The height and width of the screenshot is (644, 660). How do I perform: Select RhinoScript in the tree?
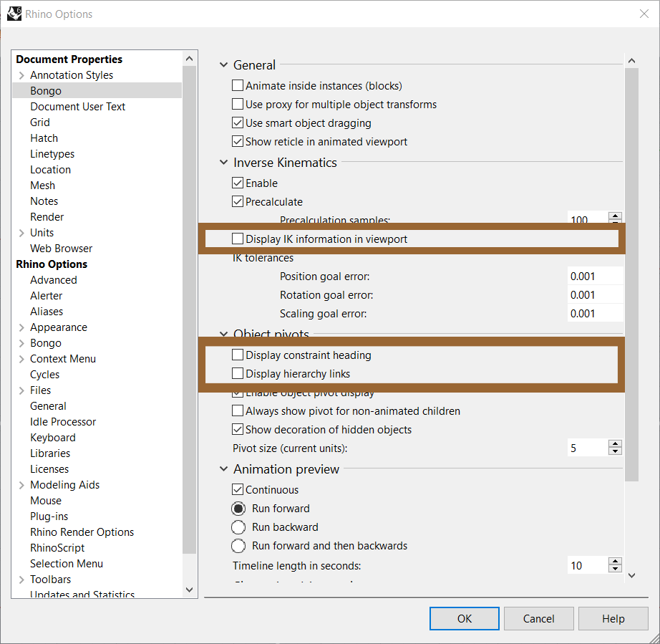pyautogui.click(x=57, y=548)
